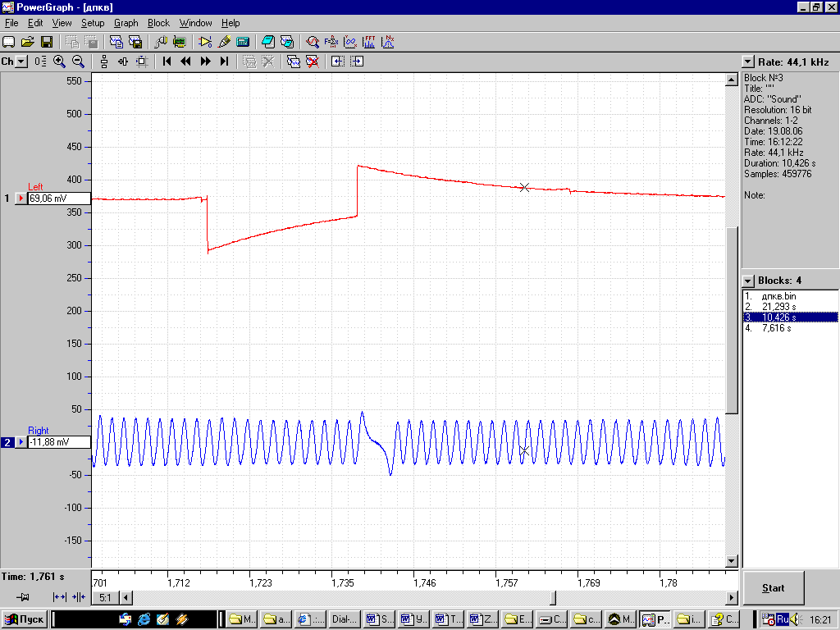Jump to the last block

click(225, 62)
